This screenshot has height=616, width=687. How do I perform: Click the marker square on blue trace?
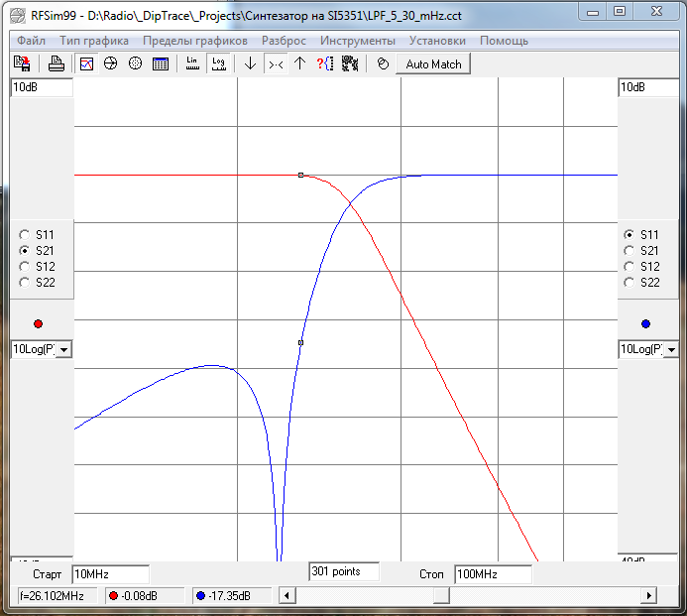[300, 343]
